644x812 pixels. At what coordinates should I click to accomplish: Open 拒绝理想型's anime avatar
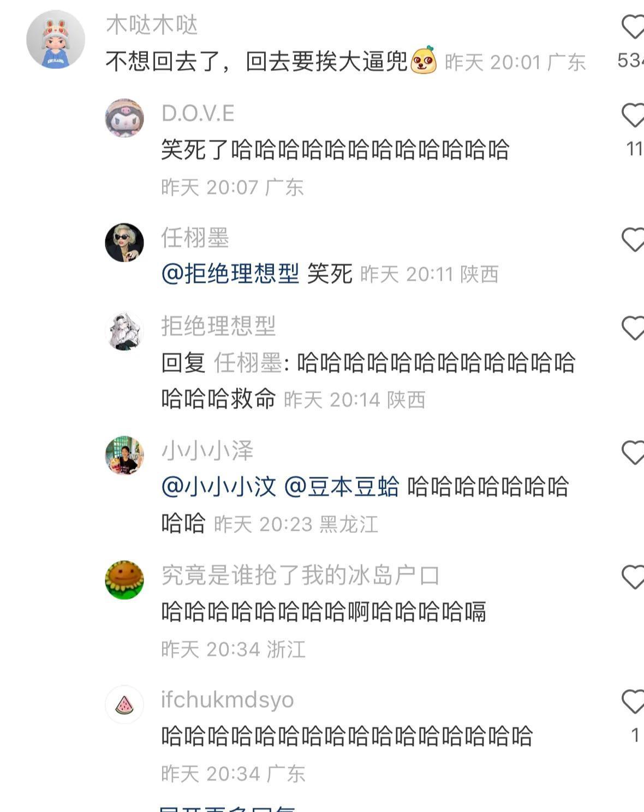tap(124, 331)
